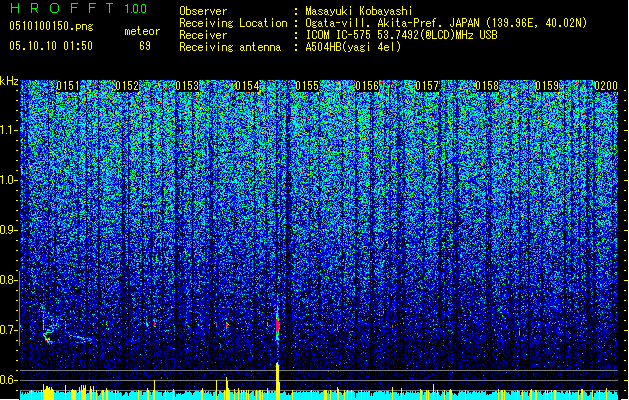The image size is (629, 400).
Task: Click the 0.9 kHz axis tick
Action: (9, 230)
